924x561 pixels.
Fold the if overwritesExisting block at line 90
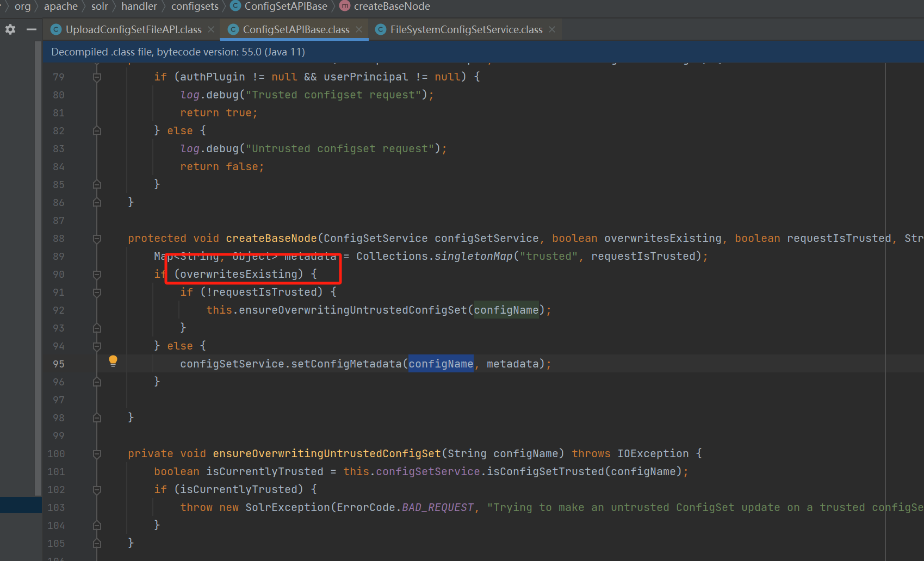pyautogui.click(x=97, y=275)
